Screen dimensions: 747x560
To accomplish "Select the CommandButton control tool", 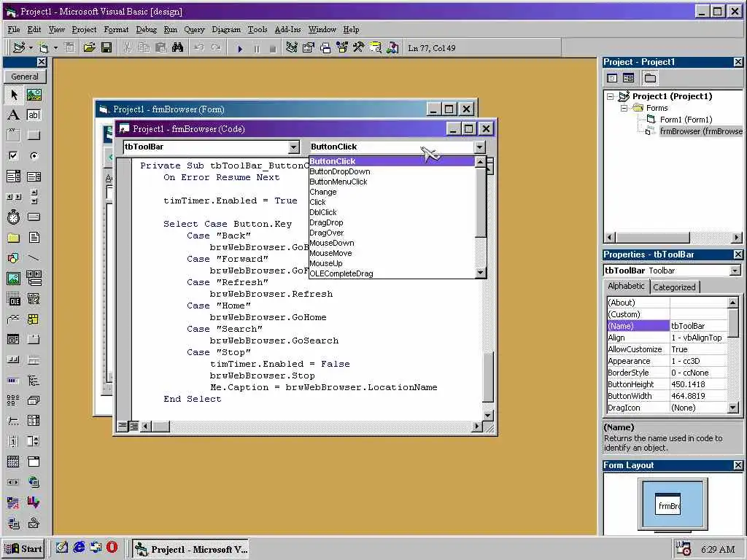I will tap(34, 135).
